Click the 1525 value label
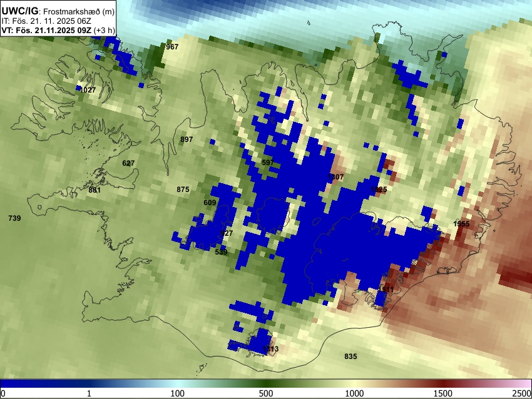 tap(379, 190)
